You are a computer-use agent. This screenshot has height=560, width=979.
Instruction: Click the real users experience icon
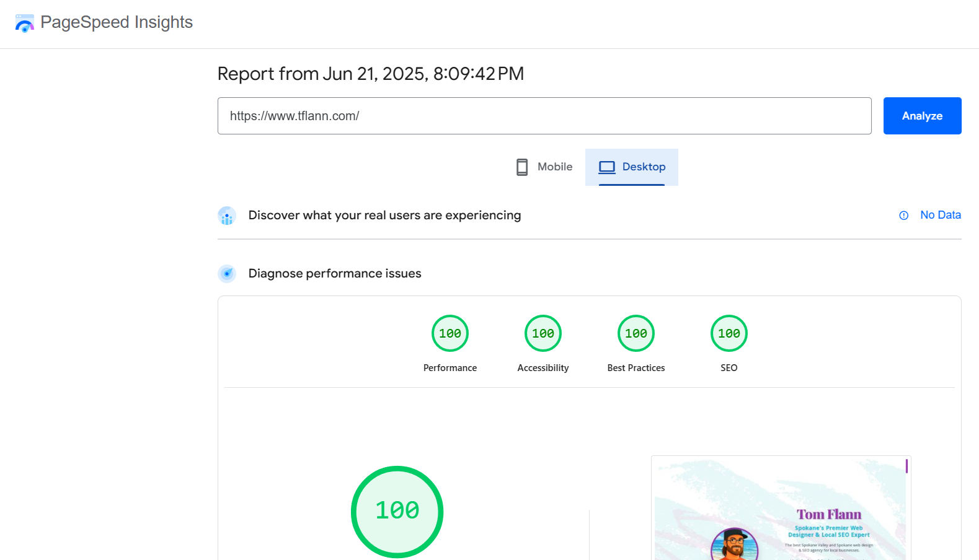(x=227, y=216)
